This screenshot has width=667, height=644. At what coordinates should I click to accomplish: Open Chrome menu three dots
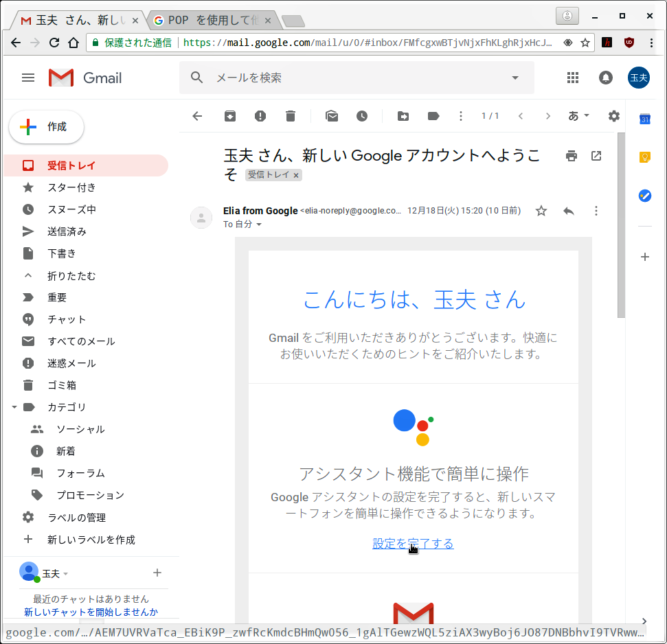(x=651, y=43)
